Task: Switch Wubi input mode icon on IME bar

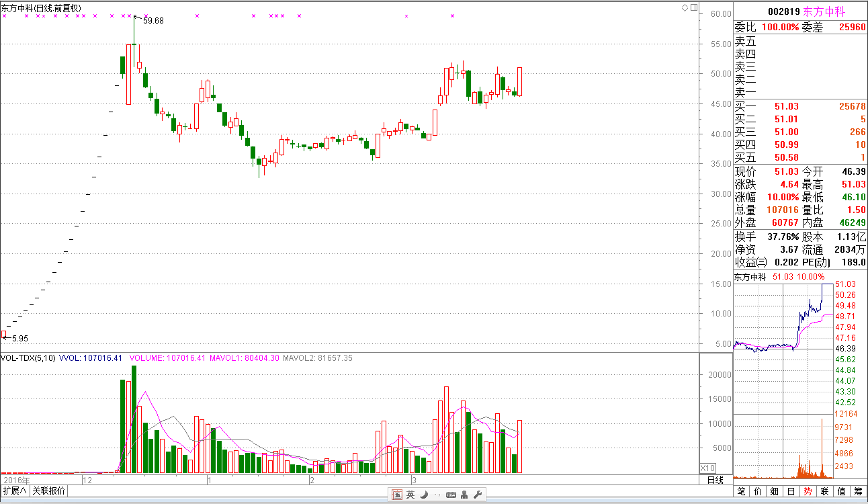Action: tap(397, 495)
